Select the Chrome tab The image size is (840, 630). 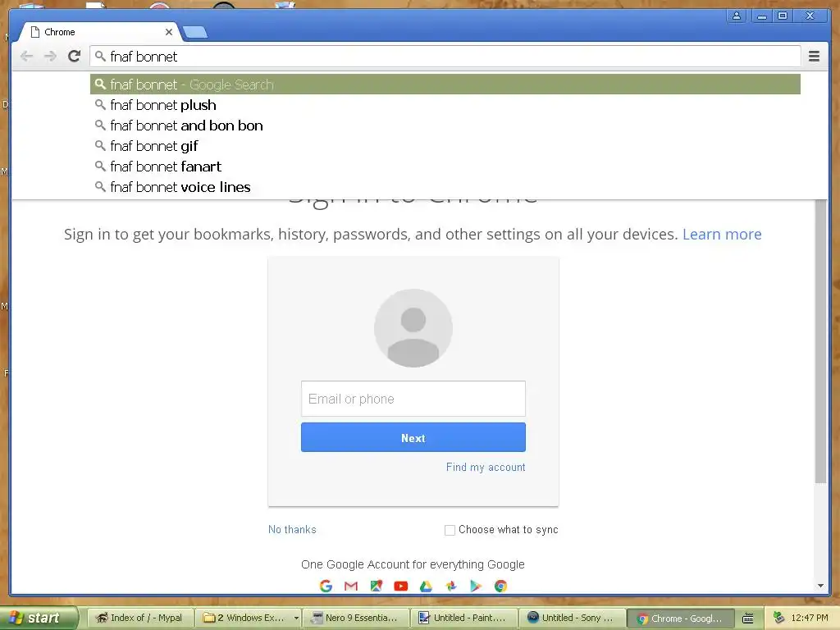(x=101, y=32)
